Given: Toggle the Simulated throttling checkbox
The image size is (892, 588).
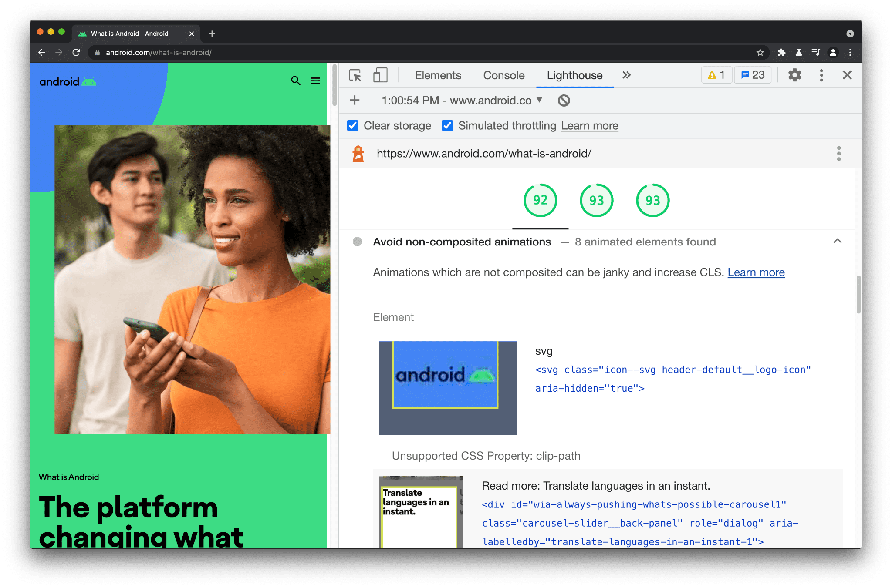Looking at the screenshot, I should coord(447,126).
